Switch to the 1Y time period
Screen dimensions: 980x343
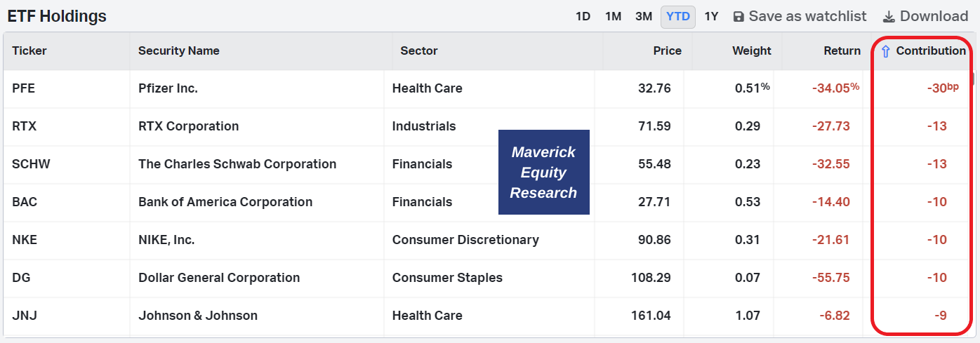pos(711,16)
